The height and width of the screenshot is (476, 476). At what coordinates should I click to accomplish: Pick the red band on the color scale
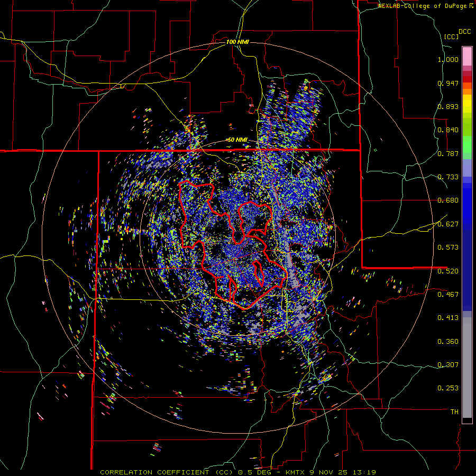tap(467, 79)
